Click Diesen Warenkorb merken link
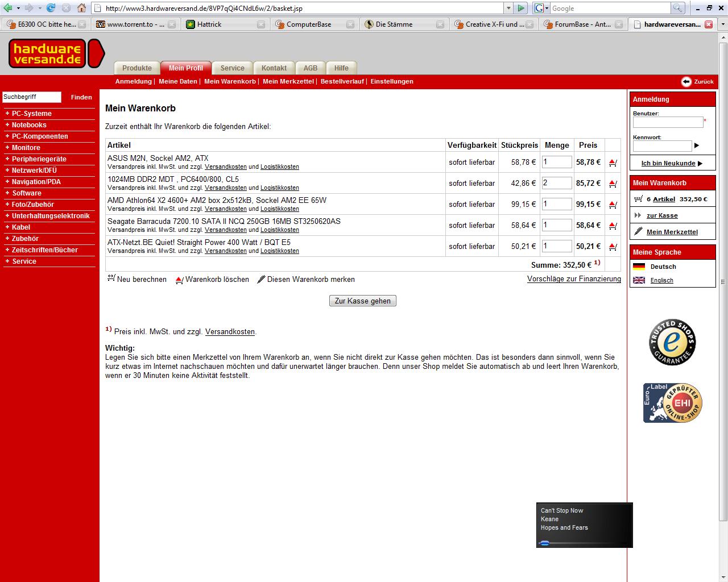Viewport: 728px width, 582px height. click(306, 279)
